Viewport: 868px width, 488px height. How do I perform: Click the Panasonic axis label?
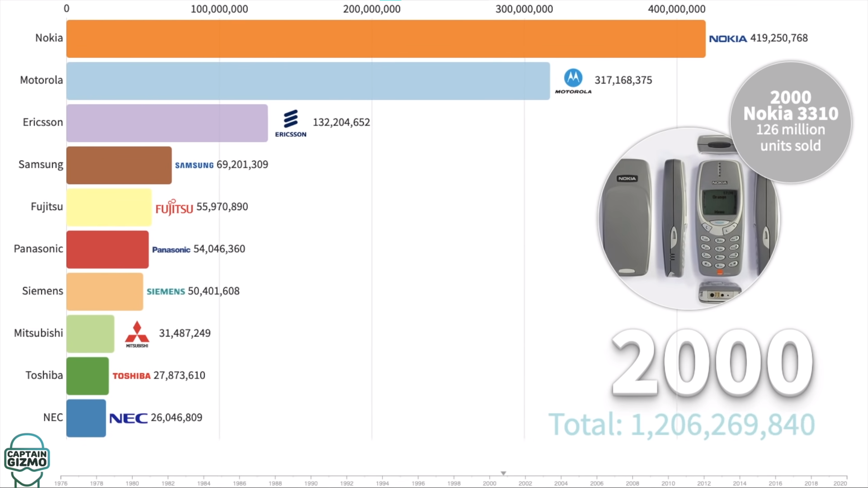pyautogui.click(x=38, y=249)
